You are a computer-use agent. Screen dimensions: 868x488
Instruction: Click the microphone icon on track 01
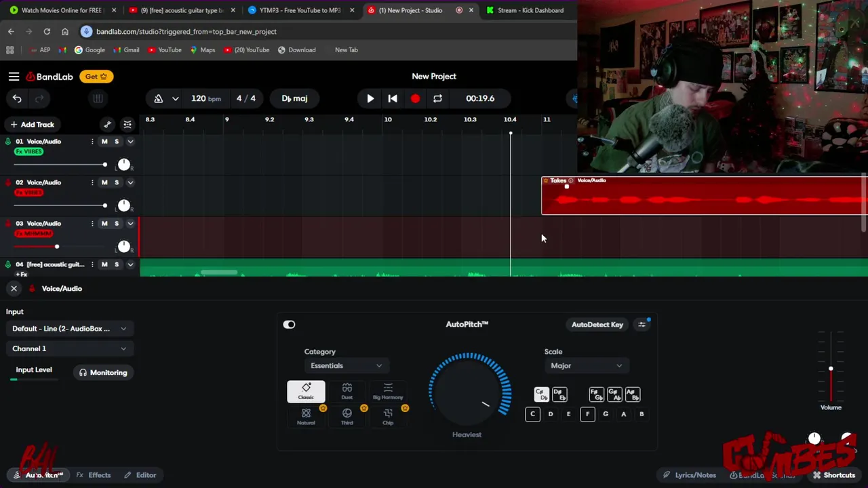click(x=8, y=142)
